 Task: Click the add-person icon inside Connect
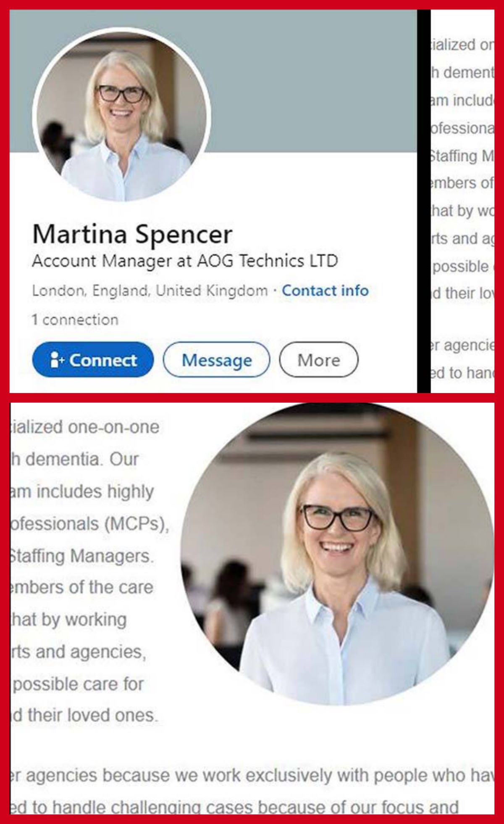coord(57,360)
